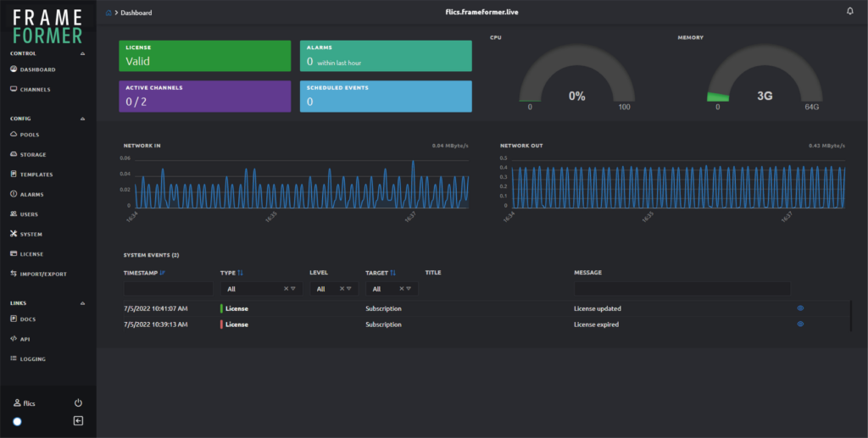Click the blue Scheduled Events tile
This screenshot has width=868, height=438.
pos(386,97)
